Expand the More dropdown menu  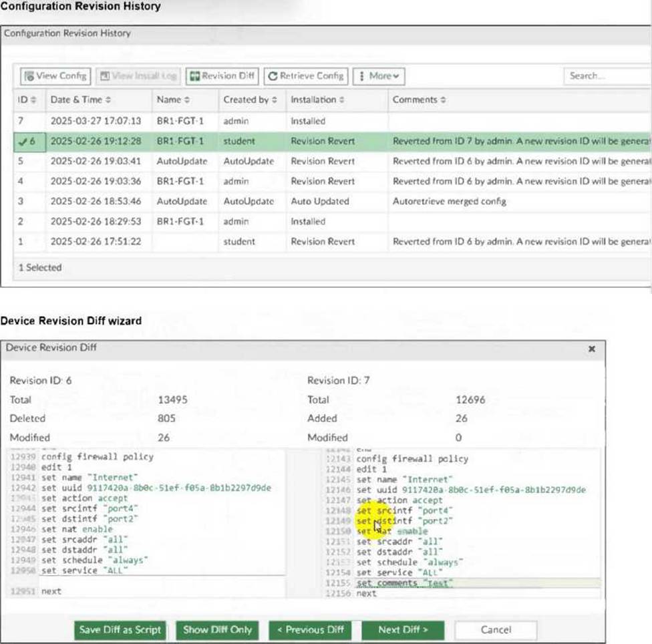pyautogui.click(x=379, y=76)
